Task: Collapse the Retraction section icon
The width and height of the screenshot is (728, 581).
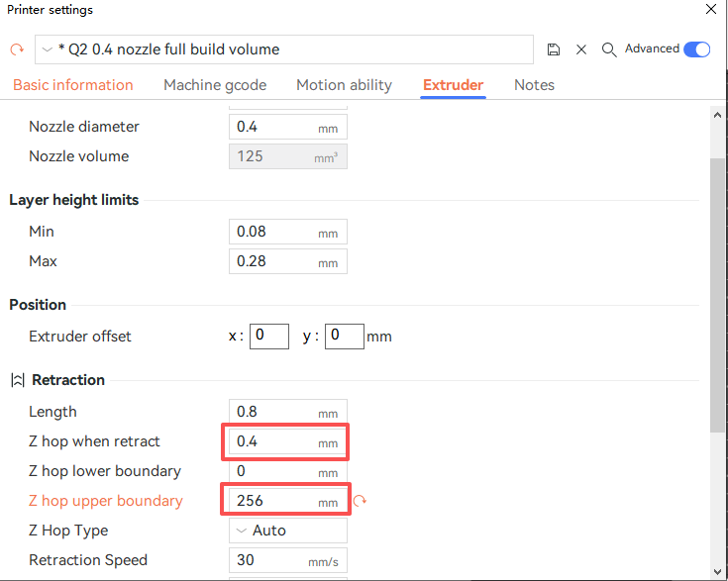Action: (x=17, y=380)
